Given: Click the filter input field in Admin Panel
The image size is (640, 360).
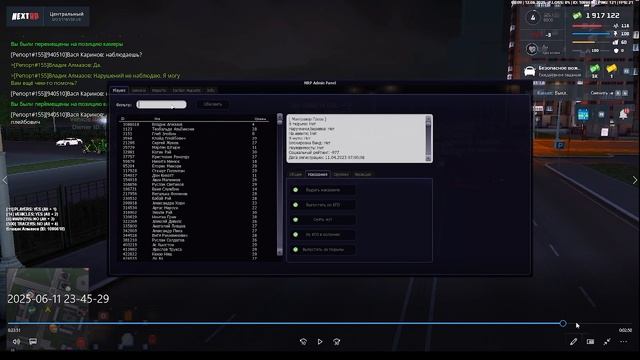Looking at the screenshot, I should pos(162,104).
